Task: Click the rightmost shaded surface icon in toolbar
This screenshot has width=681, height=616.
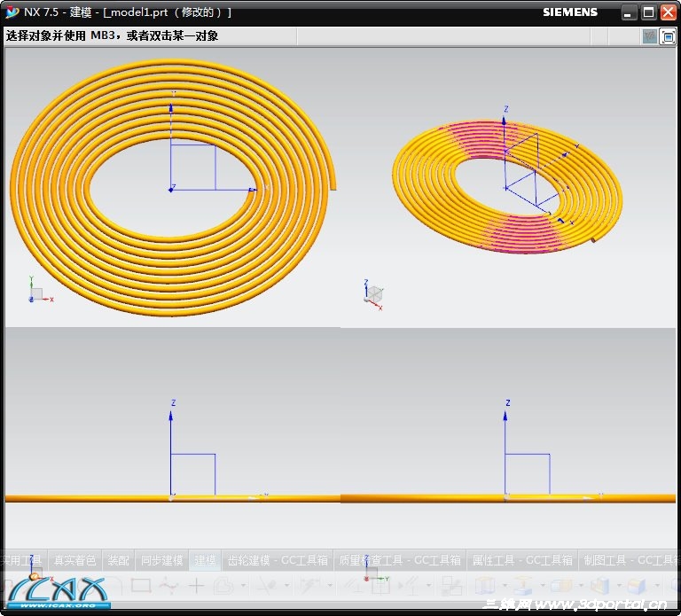Action: (x=637, y=586)
